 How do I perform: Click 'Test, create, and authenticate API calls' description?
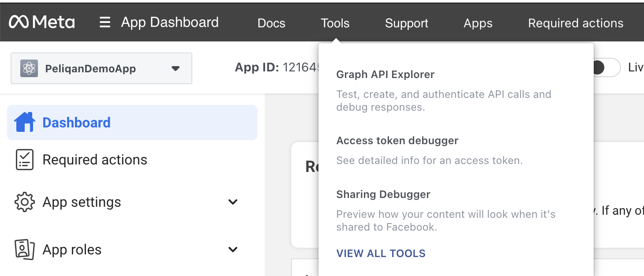point(444,101)
